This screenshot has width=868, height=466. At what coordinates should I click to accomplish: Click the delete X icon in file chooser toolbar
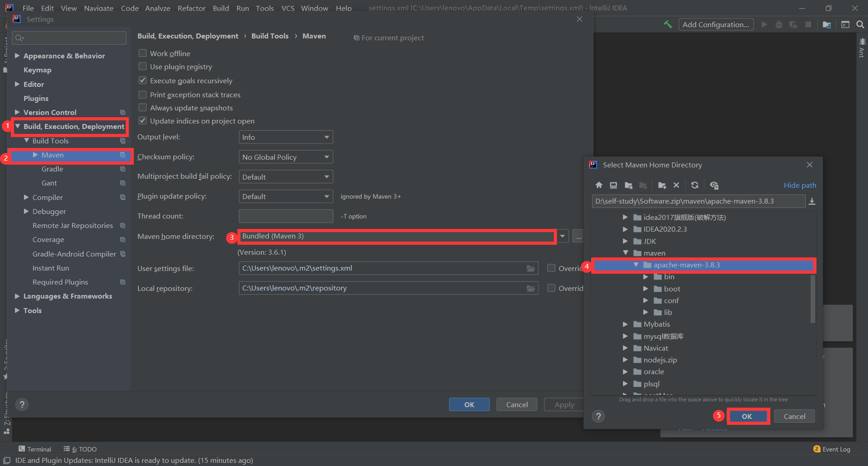point(676,185)
